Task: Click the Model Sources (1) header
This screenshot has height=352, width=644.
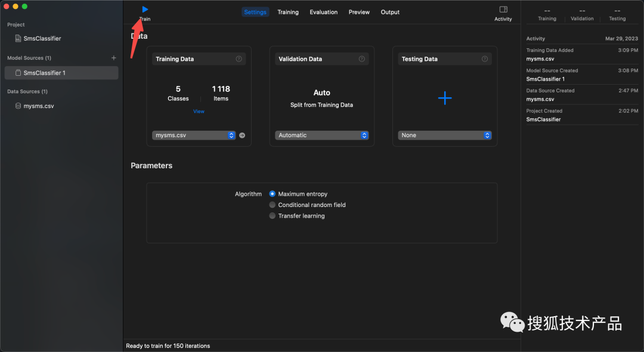Action: coord(29,58)
